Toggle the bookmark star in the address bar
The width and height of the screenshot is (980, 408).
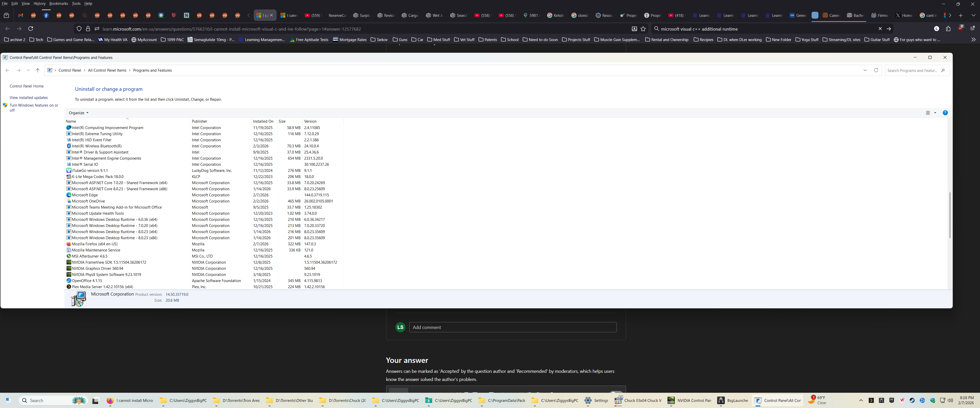tap(643, 29)
